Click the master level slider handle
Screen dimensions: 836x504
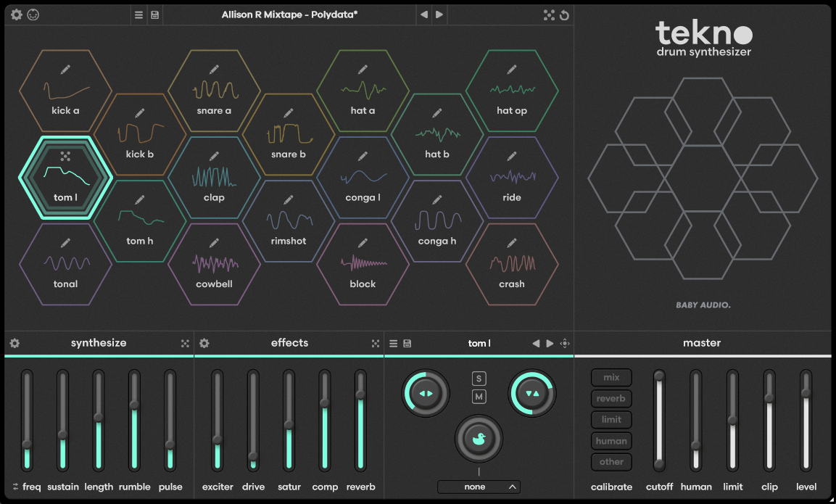[806, 392]
